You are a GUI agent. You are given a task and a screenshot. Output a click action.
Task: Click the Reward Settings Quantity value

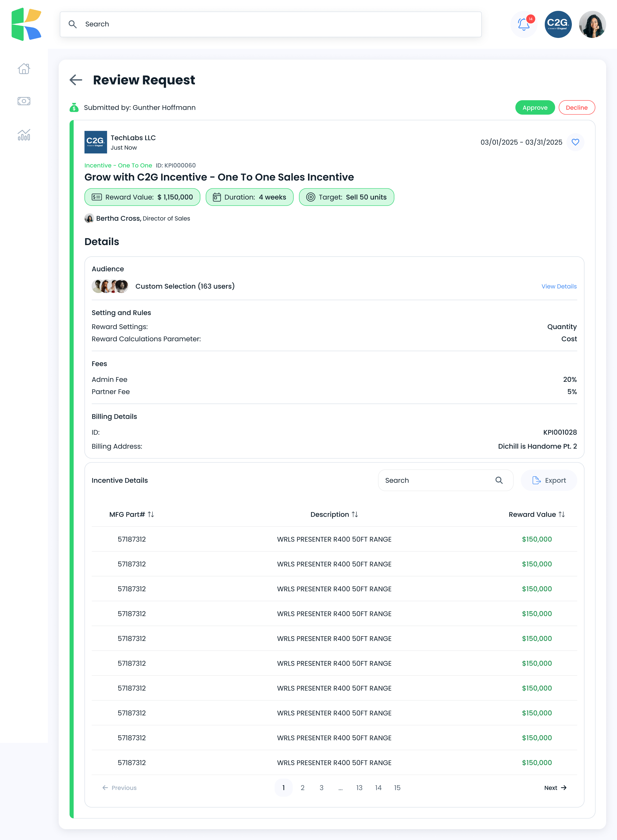(x=562, y=327)
